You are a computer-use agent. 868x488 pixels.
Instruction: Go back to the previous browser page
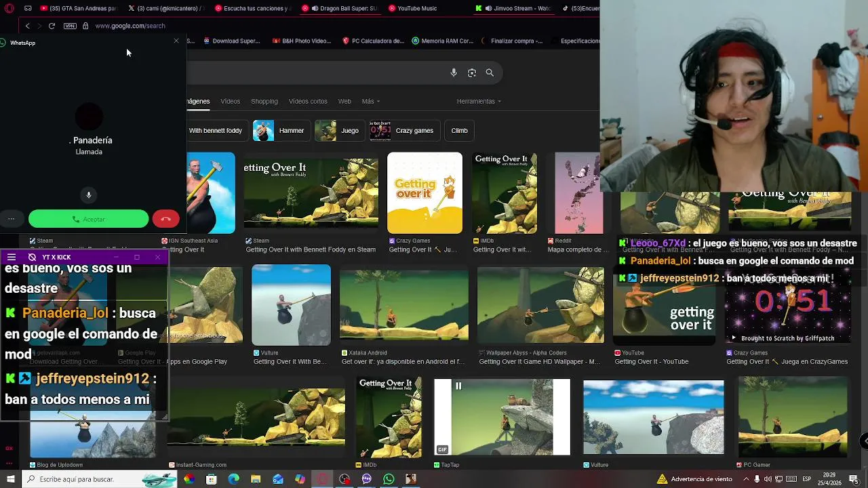pyautogui.click(x=27, y=26)
